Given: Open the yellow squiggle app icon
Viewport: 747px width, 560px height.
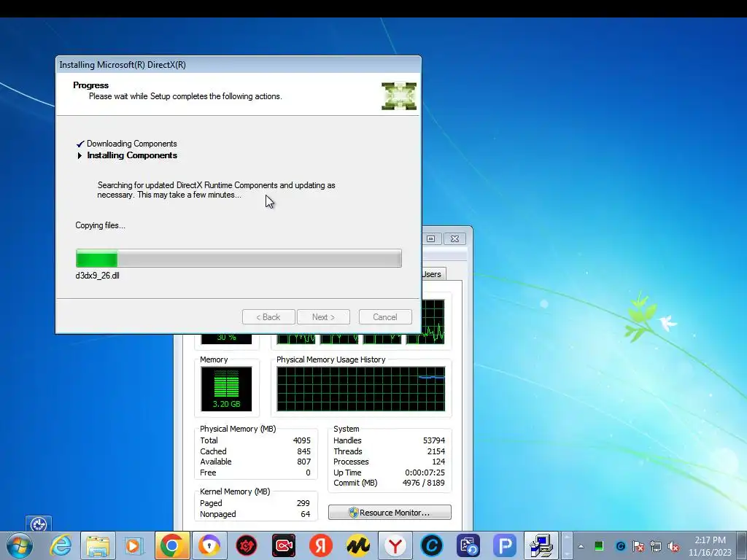Looking at the screenshot, I should [x=357, y=545].
